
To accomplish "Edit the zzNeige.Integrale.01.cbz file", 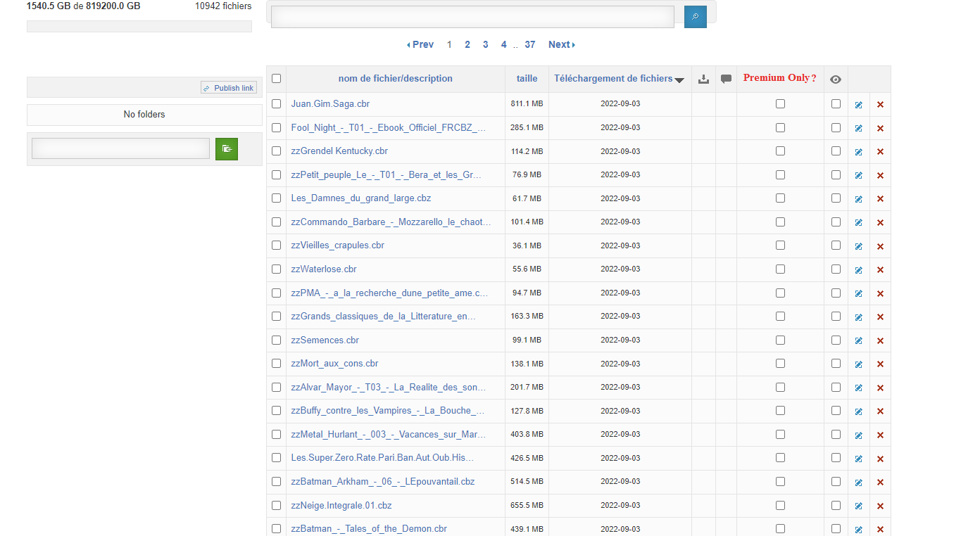I will [x=859, y=506].
